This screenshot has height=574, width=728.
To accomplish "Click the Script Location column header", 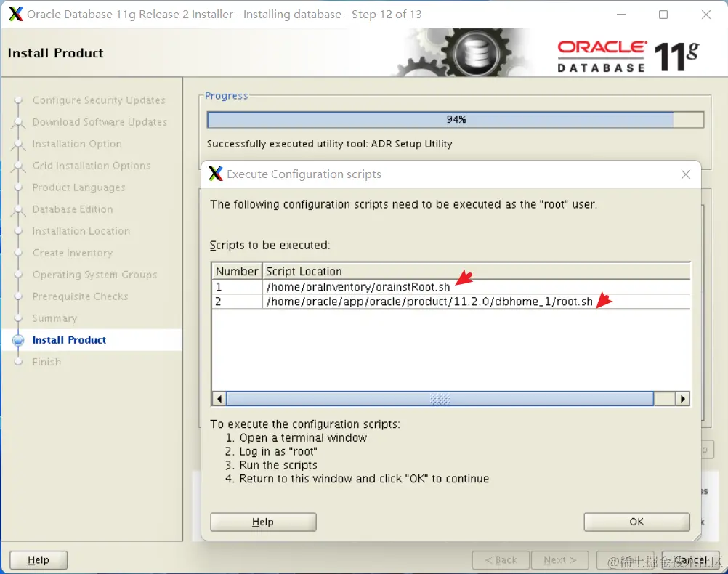I will pos(477,272).
